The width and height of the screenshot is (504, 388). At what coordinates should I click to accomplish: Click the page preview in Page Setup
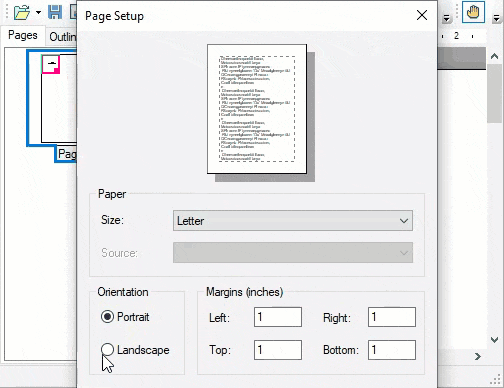[x=257, y=109]
